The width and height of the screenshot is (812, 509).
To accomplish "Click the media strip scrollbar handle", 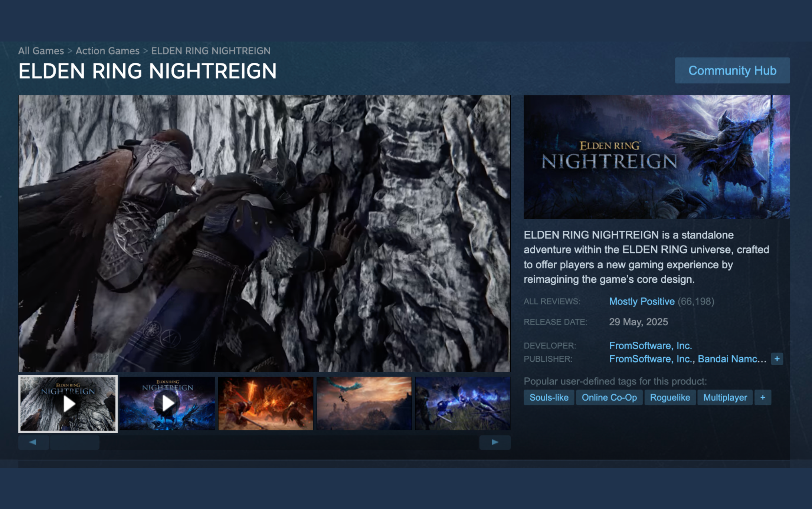I will coord(75,442).
